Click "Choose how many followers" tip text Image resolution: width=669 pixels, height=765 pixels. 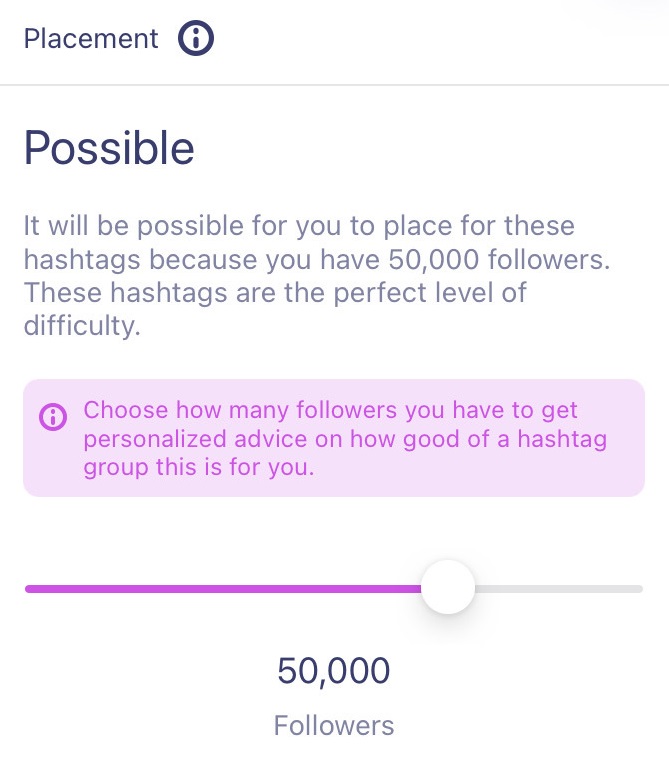(x=331, y=410)
